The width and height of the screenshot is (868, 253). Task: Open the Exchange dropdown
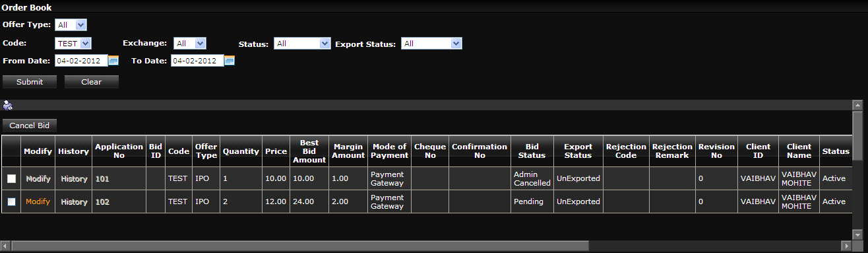(190, 44)
